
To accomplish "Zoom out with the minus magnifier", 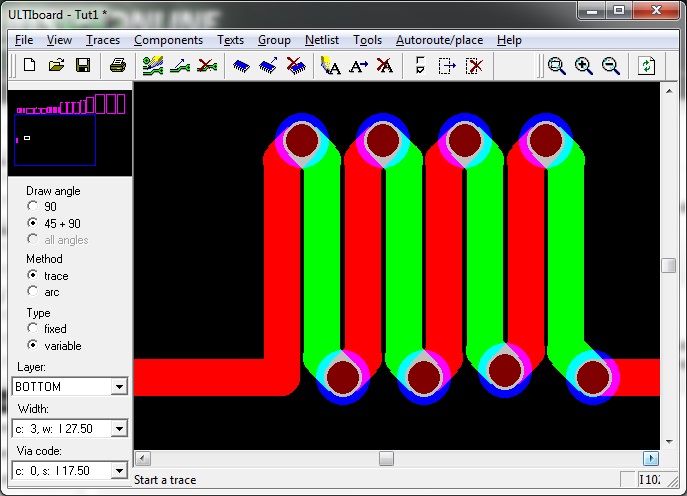I will point(610,66).
